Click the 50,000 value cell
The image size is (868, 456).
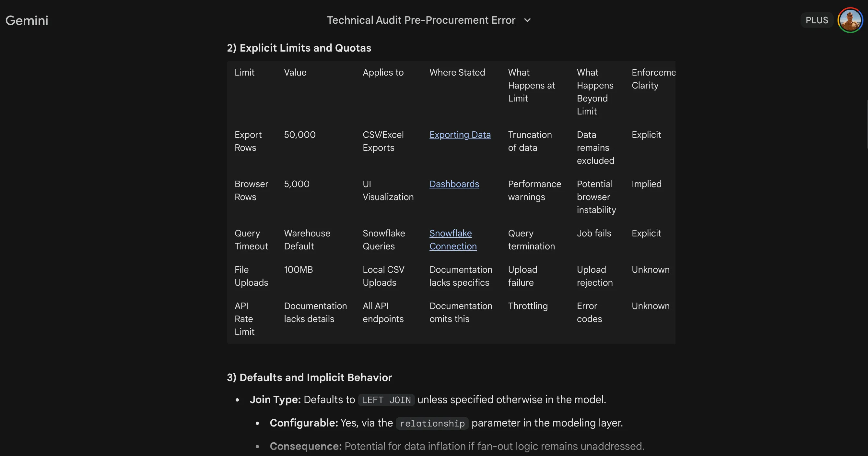[x=299, y=135]
